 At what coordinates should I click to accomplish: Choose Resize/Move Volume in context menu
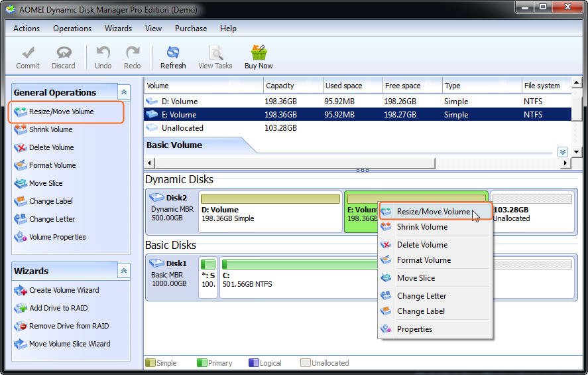pos(435,212)
